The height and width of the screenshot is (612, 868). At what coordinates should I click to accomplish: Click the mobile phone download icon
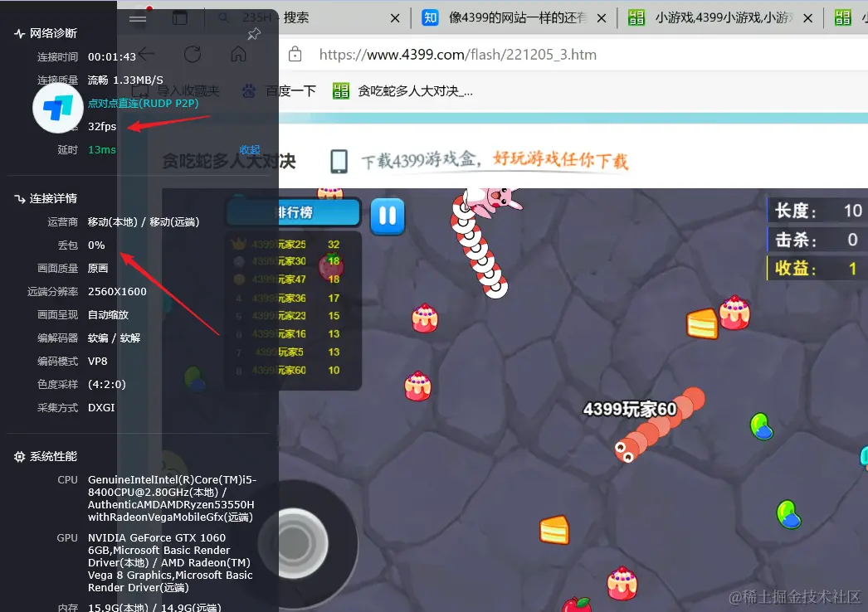[339, 161]
